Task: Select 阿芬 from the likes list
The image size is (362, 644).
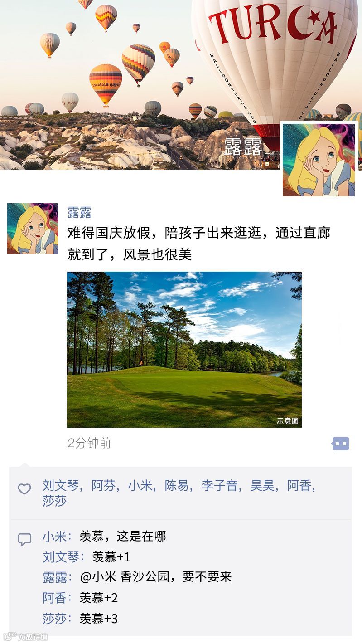Action: click(104, 486)
